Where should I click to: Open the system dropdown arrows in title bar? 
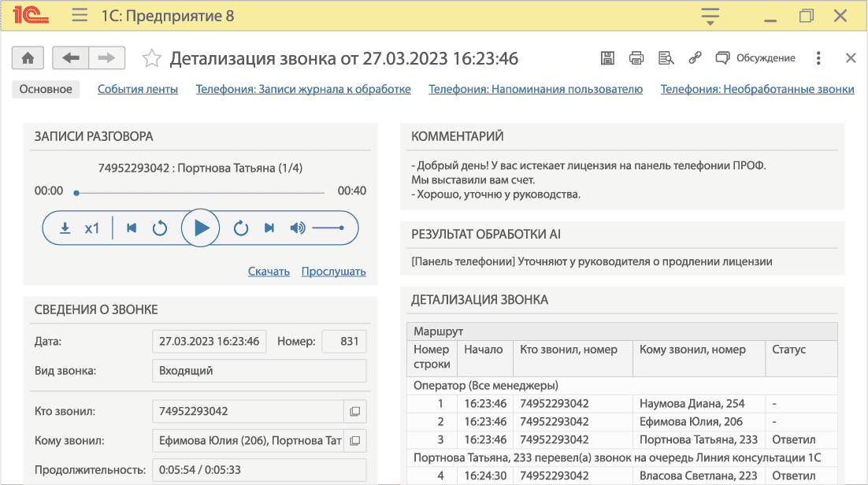(710, 14)
